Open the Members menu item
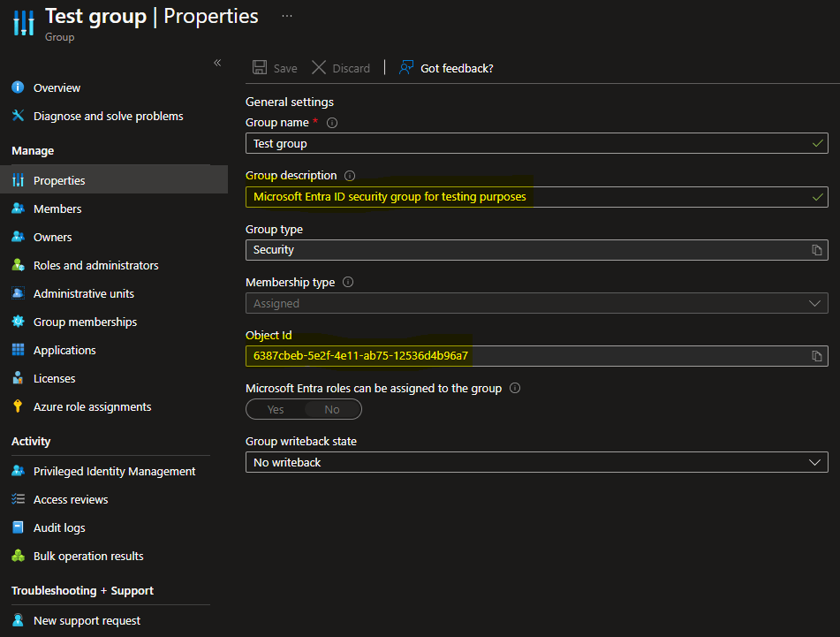This screenshot has height=637, width=840. point(57,209)
